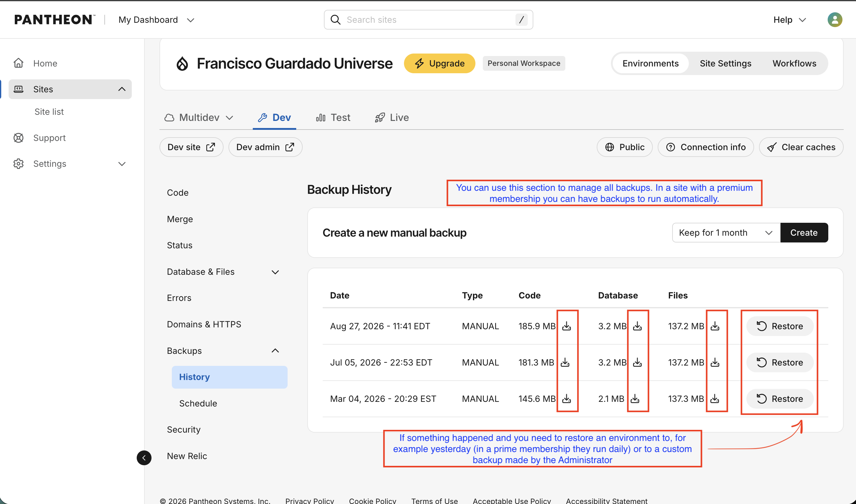856x504 pixels.
Task: Download files backup from Mar 04, 2026
Action: (715, 398)
